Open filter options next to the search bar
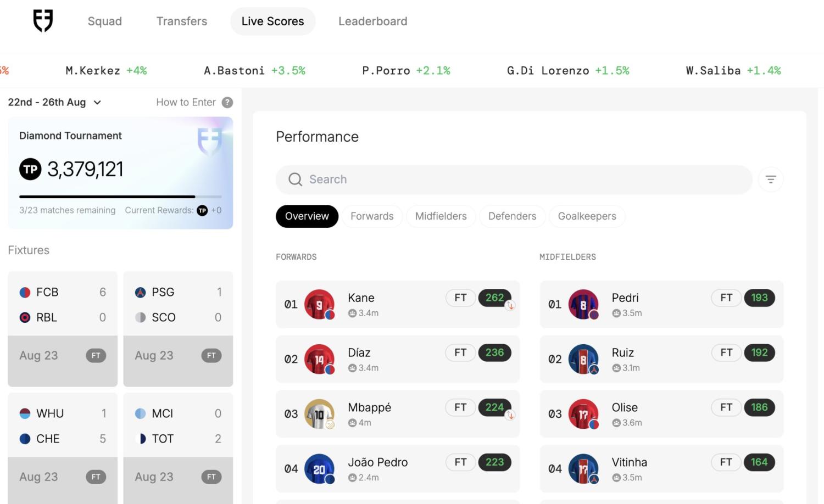Image resolution: width=824 pixels, height=504 pixels. click(771, 179)
